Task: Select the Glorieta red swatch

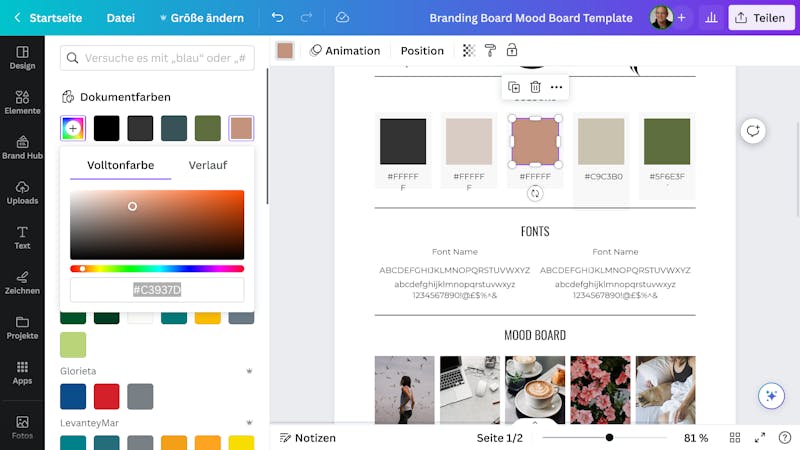Action: coord(107,396)
